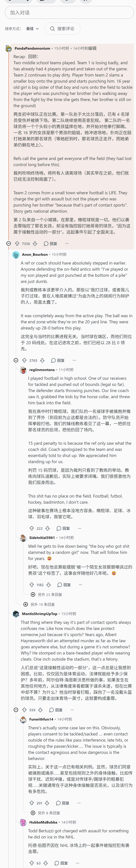This screenshot has width=136, height=868.
Task: Open the 最佳 sort order dropdown
Action: 33,29
